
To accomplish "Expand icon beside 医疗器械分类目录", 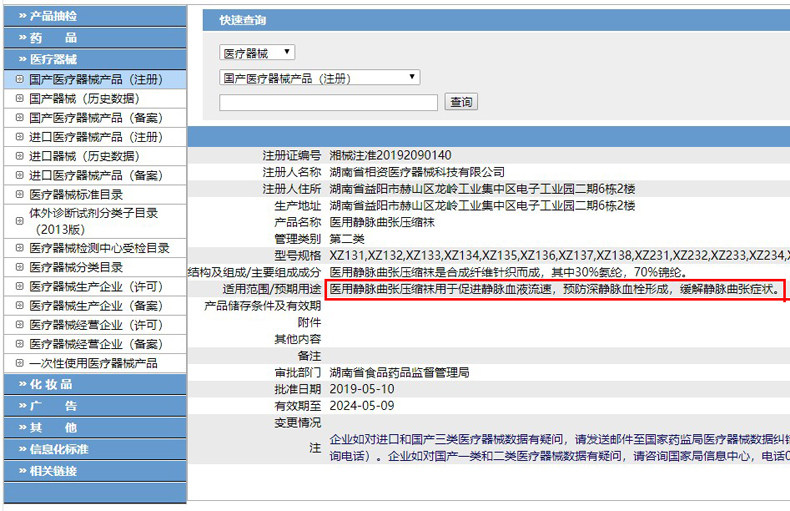I will coord(20,267).
